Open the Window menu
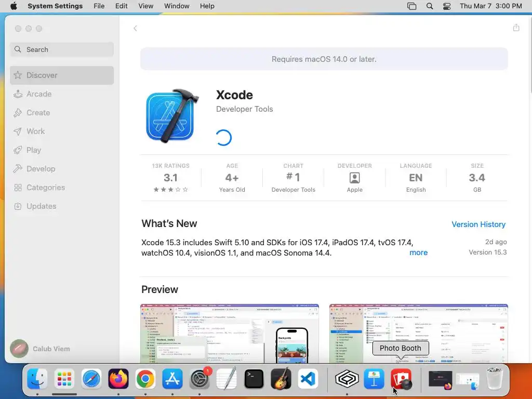532x399 pixels. (x=177, y=6)
